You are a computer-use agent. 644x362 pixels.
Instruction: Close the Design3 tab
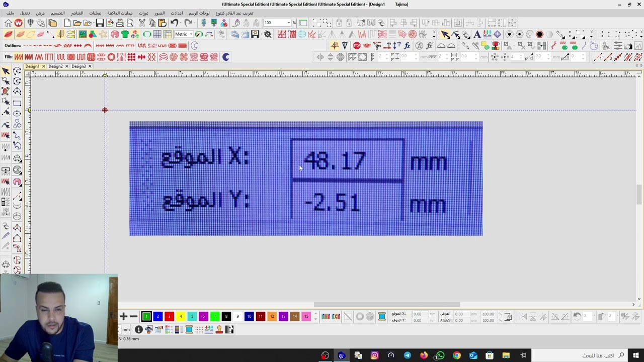(x=90, y=66)
